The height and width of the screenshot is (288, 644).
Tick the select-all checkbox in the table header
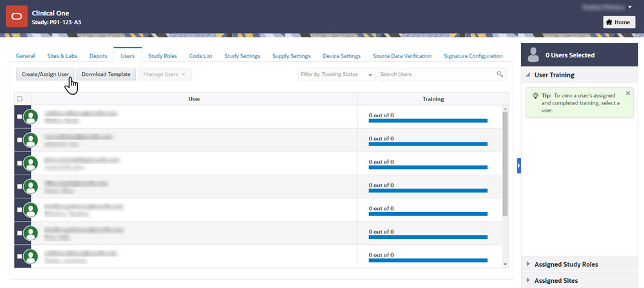tap(19, 99)
